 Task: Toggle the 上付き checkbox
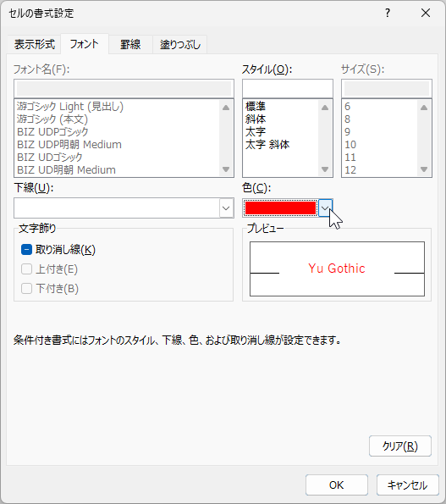pyautogui.click(x=26, y=269)
